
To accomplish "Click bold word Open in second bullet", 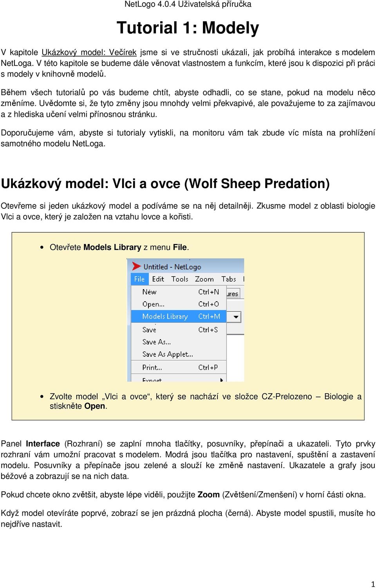I will point(95,406).
